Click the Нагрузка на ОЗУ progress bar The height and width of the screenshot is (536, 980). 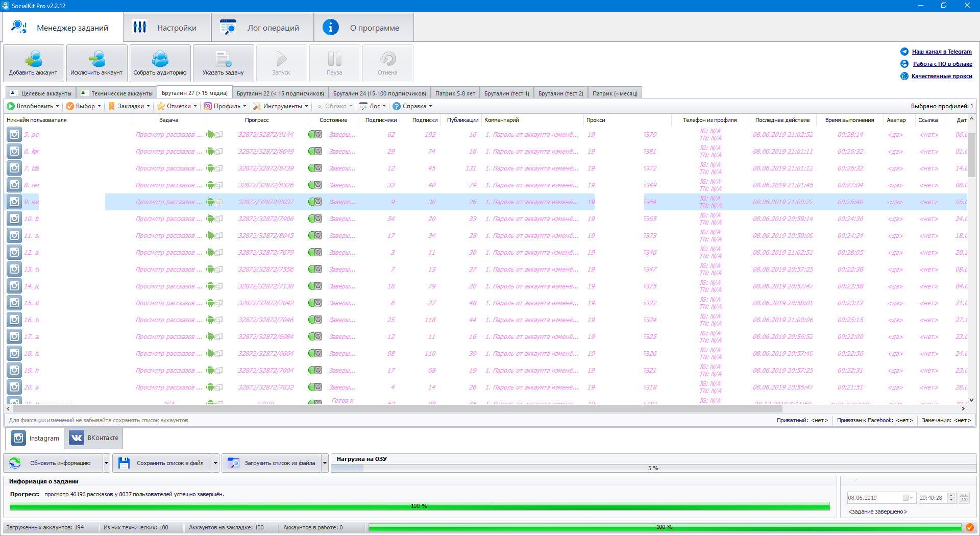click(653, 468)
